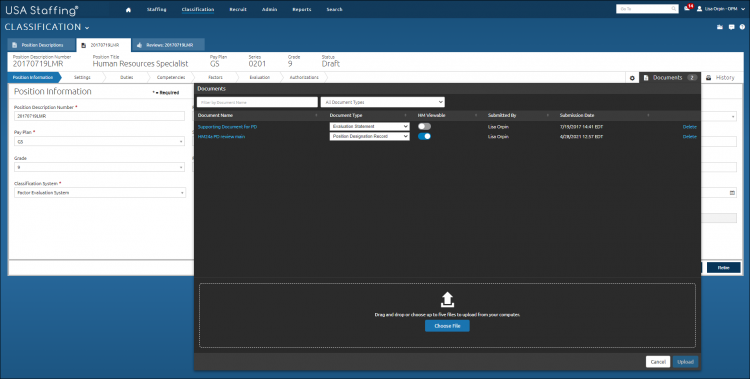Switch to Position Descriptions tab

(x=42, y=45)
